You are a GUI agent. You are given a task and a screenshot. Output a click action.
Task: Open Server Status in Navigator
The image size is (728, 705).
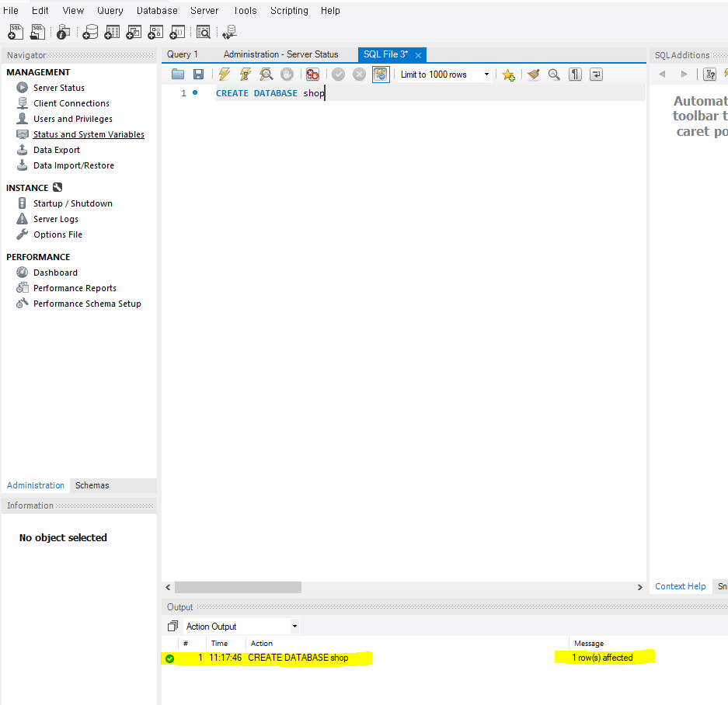coord(59,88)
